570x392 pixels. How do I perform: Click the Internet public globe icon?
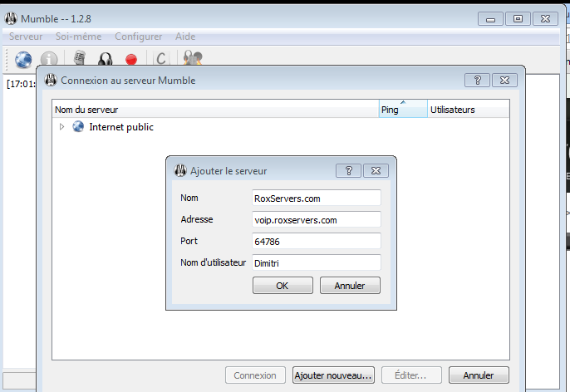(x=78, y=127)
